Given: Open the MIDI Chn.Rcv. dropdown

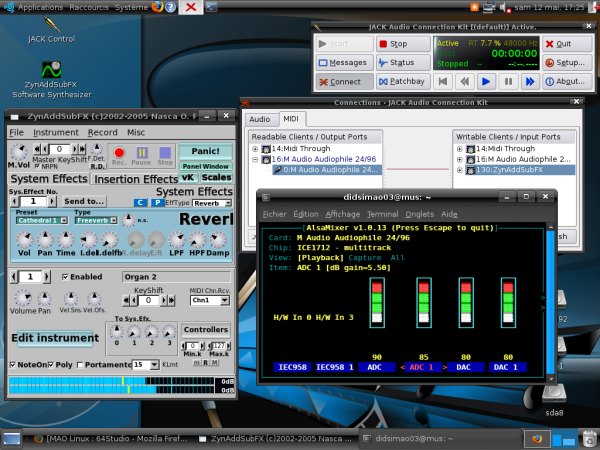Looking at the screenshot, I should pyautogui.click(x=208, y=300).
